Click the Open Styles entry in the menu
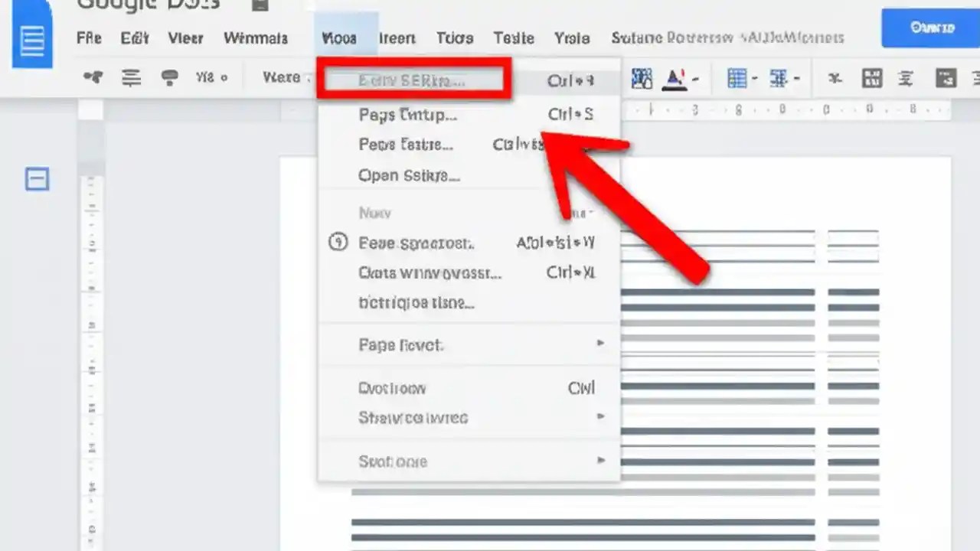 (408, 175)
